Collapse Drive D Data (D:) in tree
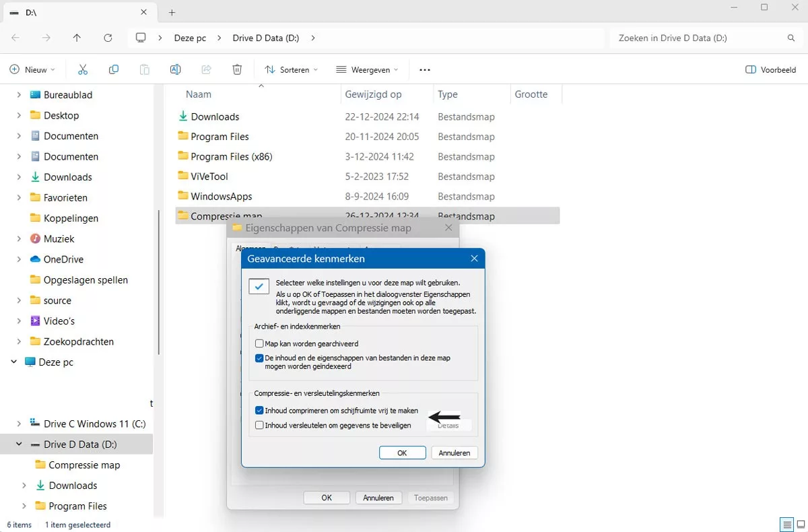Image resolution: width=808 pixels, height=532 pixels. 19,444
